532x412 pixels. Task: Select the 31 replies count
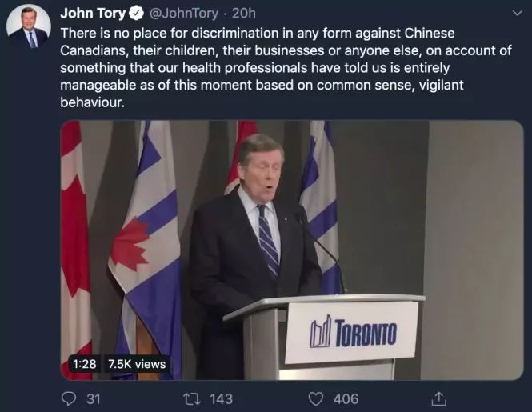coord(94,399)
